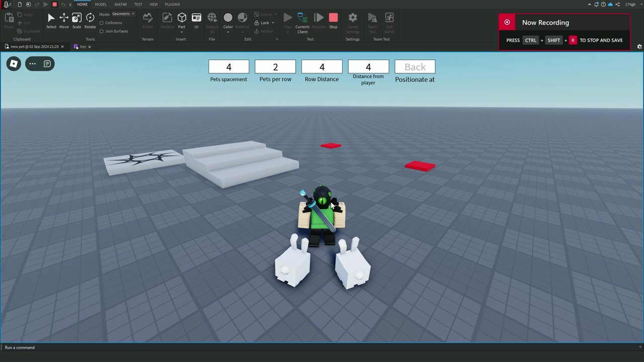The width and height of the screenshot is (644, 362).
Task: Open the chat icon in viewport
Action: pos(47,64)
